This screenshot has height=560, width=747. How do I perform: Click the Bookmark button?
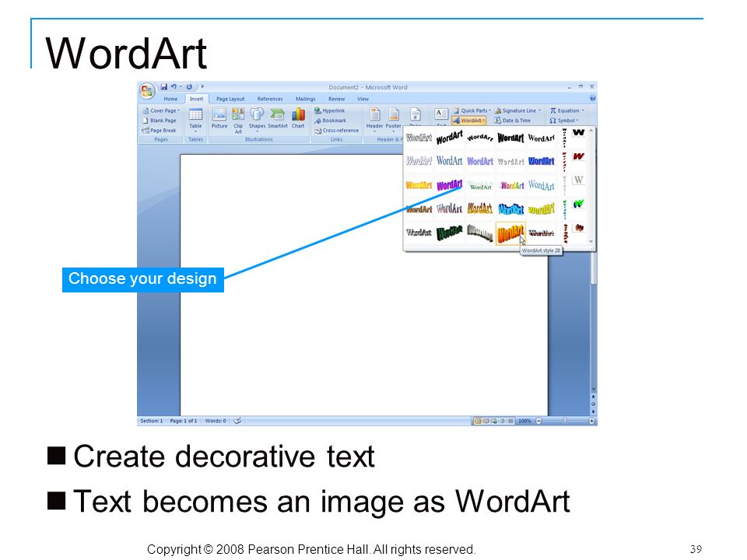tap(330, 121)
